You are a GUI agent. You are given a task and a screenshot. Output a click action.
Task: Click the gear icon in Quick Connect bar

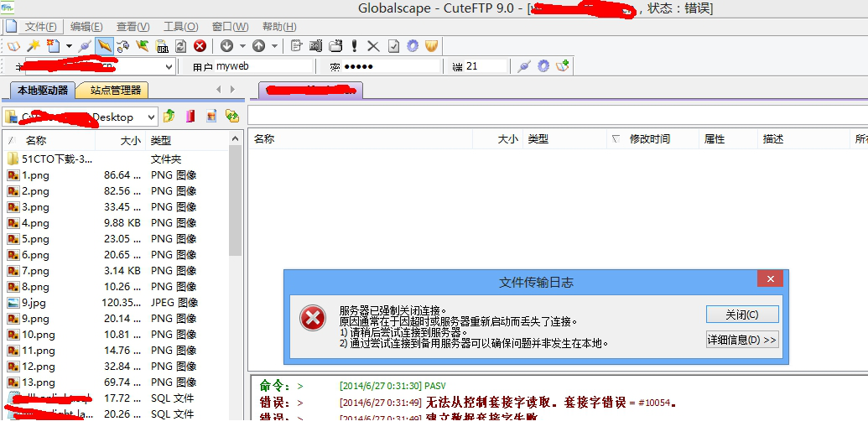(543, 66)
